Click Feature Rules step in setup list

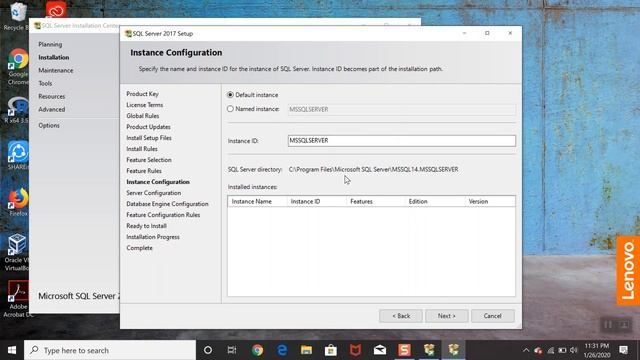point(144,171)
